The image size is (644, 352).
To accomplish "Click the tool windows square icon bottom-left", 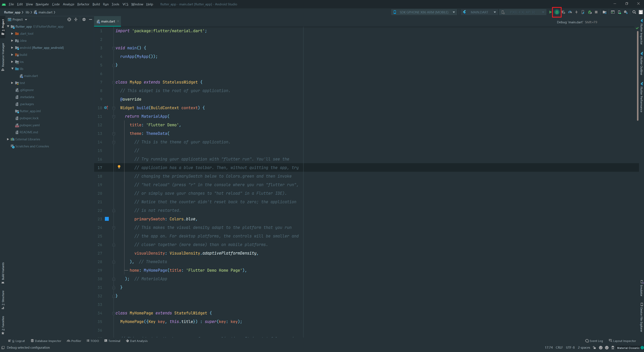I will [x=3, y=347].
